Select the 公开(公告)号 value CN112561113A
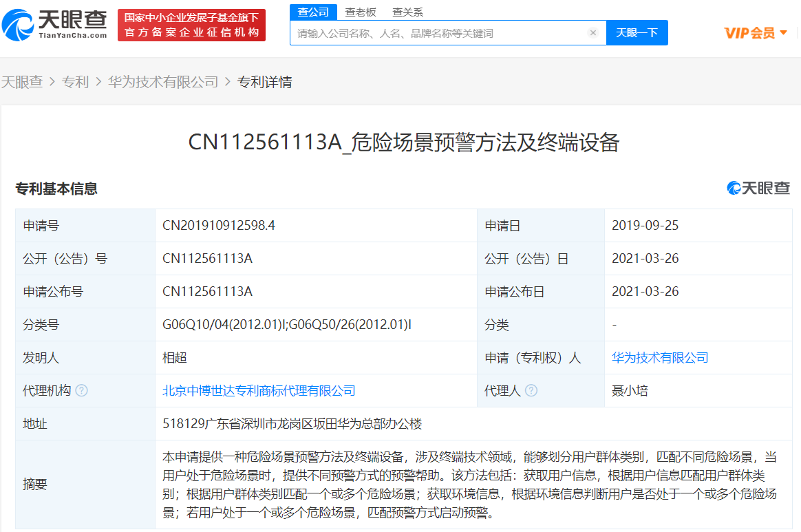This screenshot has height=532, width=801. [207, 259]
